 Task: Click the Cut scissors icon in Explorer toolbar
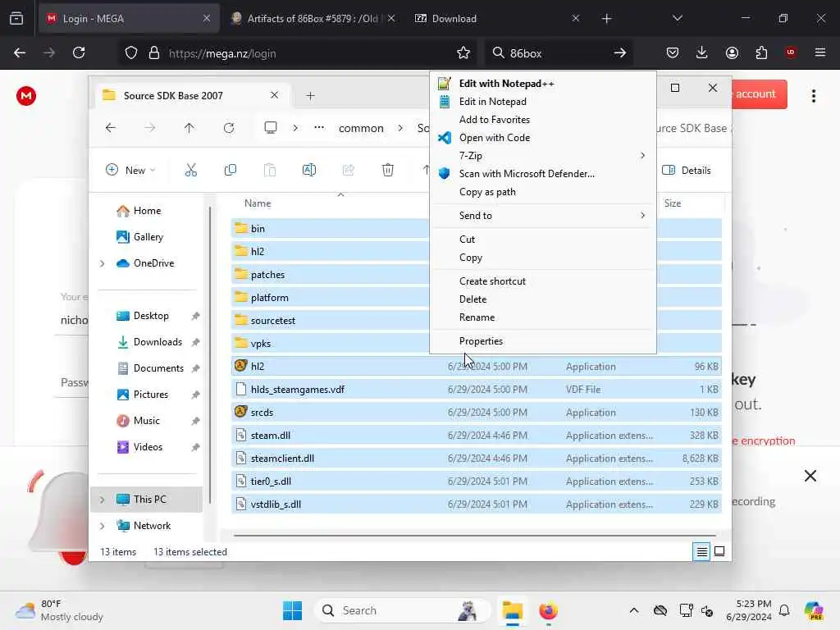click(x=190, y=171)
